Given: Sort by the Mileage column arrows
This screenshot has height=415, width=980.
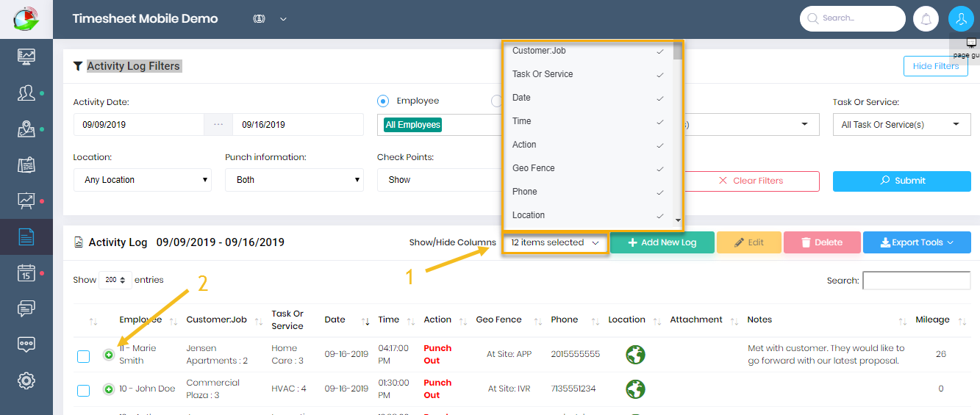Looking at the screenshot, I should coord(962,321).
